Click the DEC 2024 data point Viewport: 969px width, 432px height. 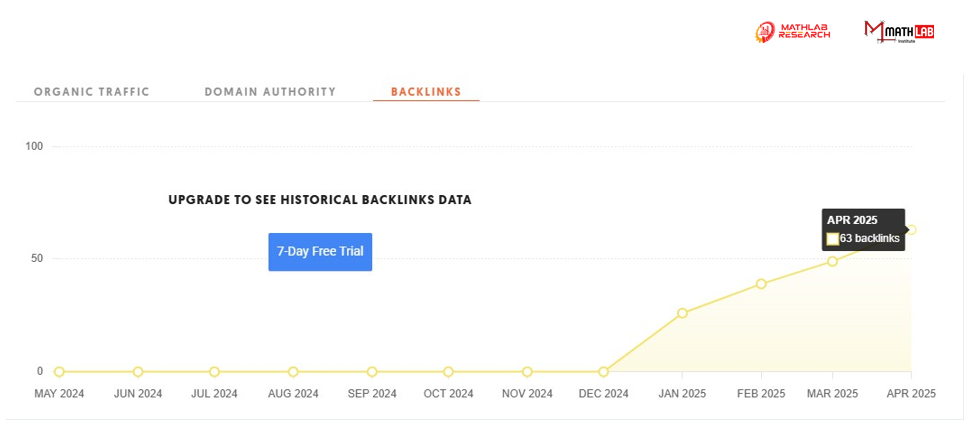(x=604, y=371)
